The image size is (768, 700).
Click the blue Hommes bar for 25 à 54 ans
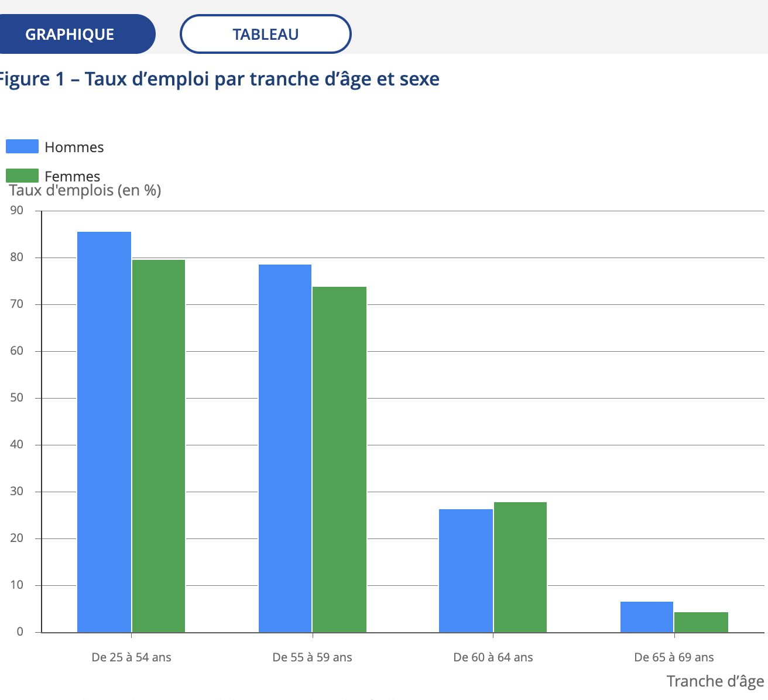[x=104, y=432]
